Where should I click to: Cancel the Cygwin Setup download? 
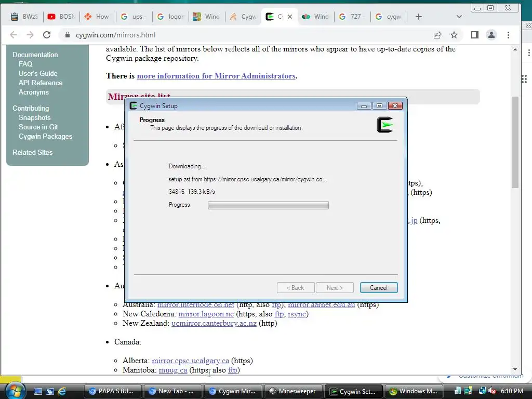tap(379, 288)
